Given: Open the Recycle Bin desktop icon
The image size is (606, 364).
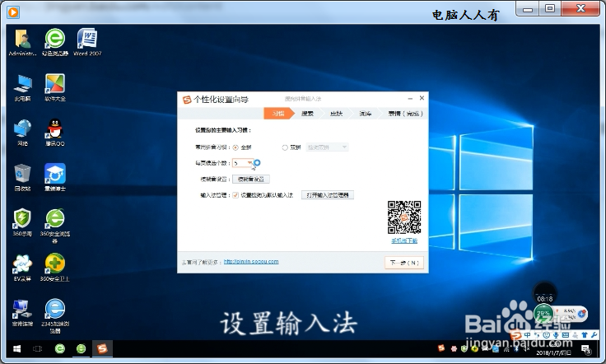Looking at the screenshot, I should pyautogui.click(x=22, y=177).
